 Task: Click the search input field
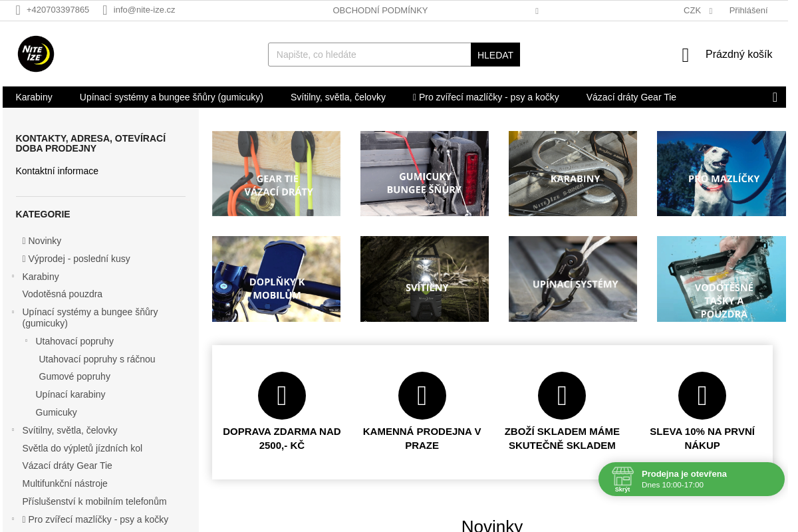(369, 55)
